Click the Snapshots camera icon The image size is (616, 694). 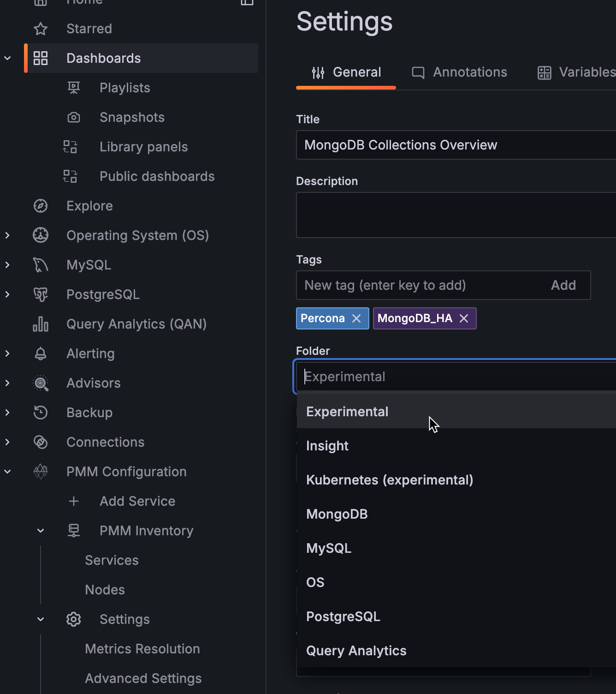[74, 117]
